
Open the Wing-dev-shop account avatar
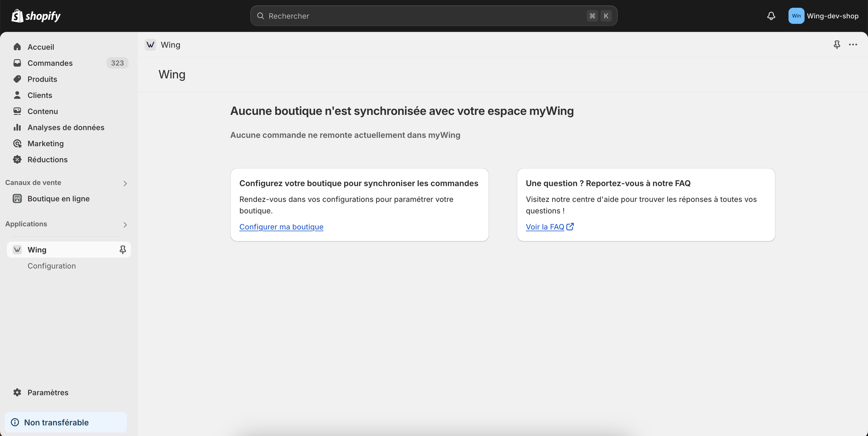tap(796, 16)
